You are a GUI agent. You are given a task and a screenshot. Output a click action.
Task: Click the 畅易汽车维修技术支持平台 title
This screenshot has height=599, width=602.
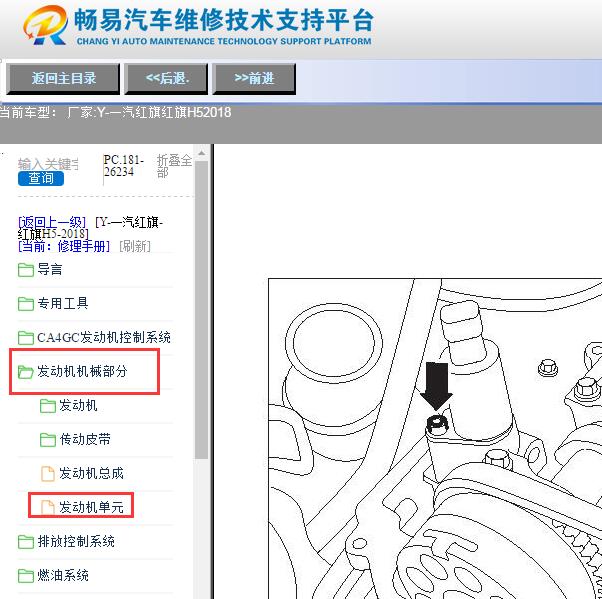click(x=223, y=20)
